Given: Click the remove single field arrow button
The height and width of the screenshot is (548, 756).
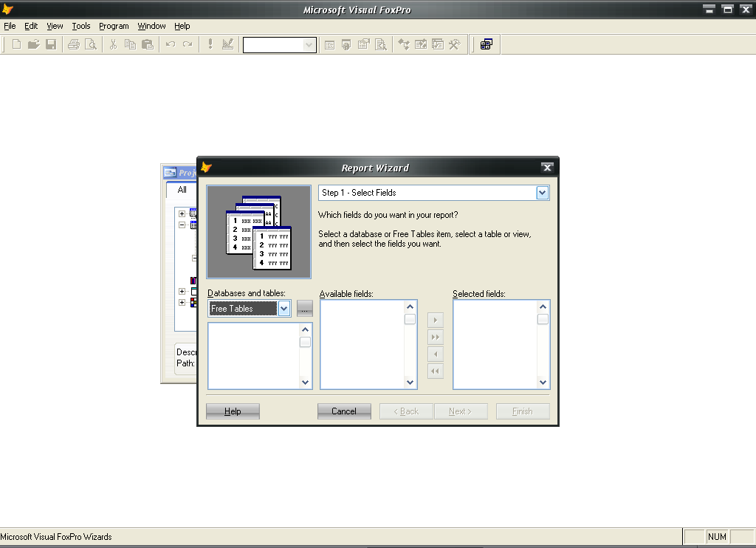Looking at the screenshot, I should pos(436,355).
